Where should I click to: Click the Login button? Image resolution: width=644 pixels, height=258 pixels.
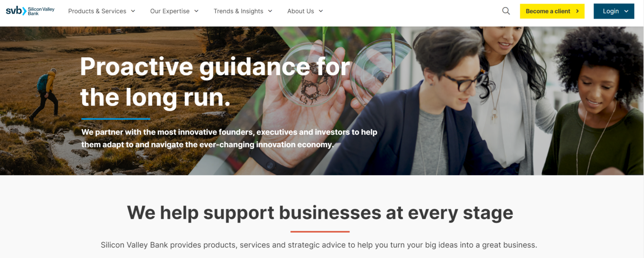[x=614, y=11]
